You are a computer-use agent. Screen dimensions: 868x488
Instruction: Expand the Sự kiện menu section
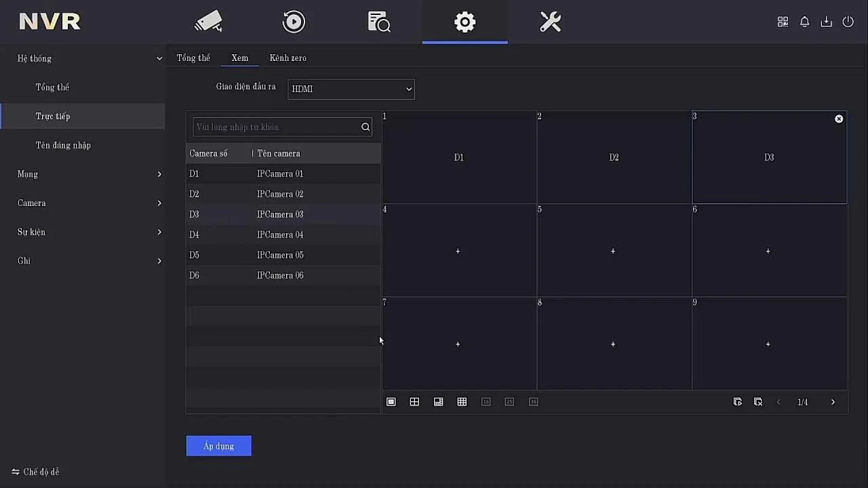(x=90, y=232)
